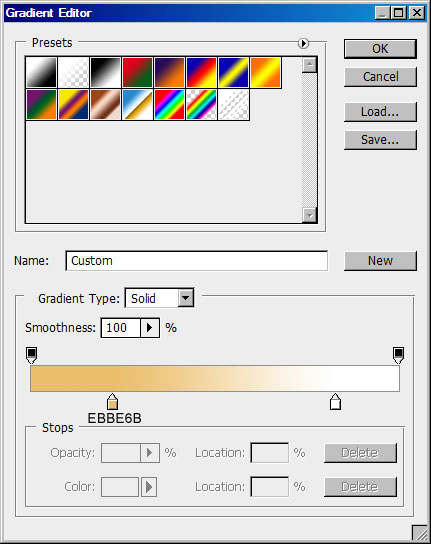Viewport: 431px width, 544px height.
Task: Click the dialog resize grip corner
Action: 420,533
